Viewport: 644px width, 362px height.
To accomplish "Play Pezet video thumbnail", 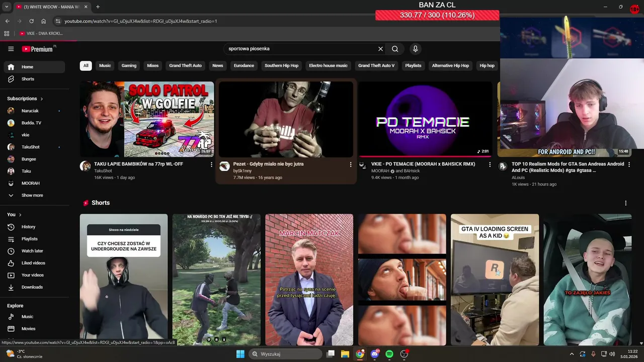I will 286,119.
